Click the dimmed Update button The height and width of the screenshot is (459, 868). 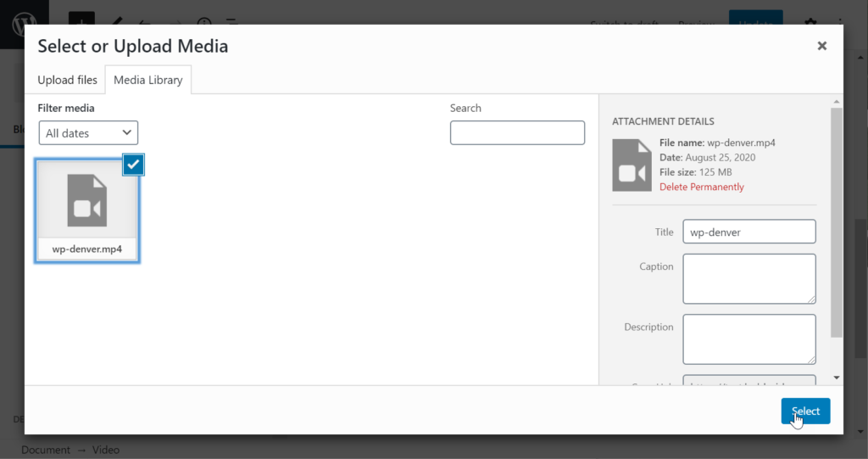(754, 21)
